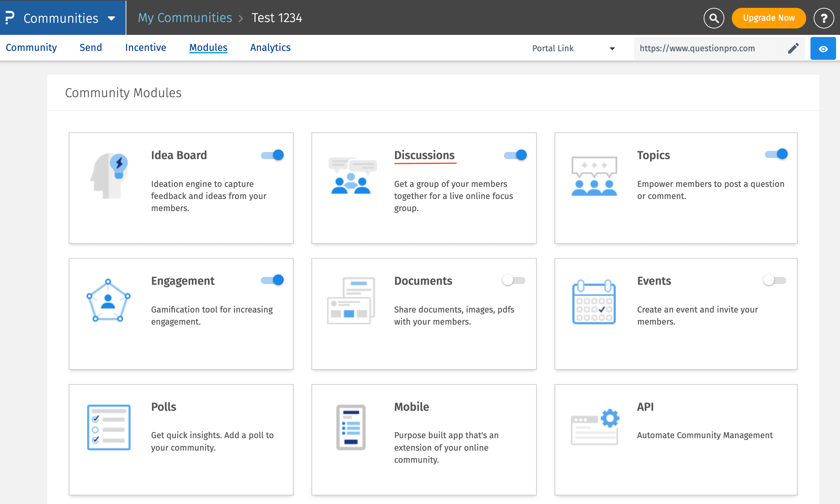Image resolution: width=840 pixels, height=504 pixels.
Task: Open the Portal Link dropdown
Action: [573, 48]
